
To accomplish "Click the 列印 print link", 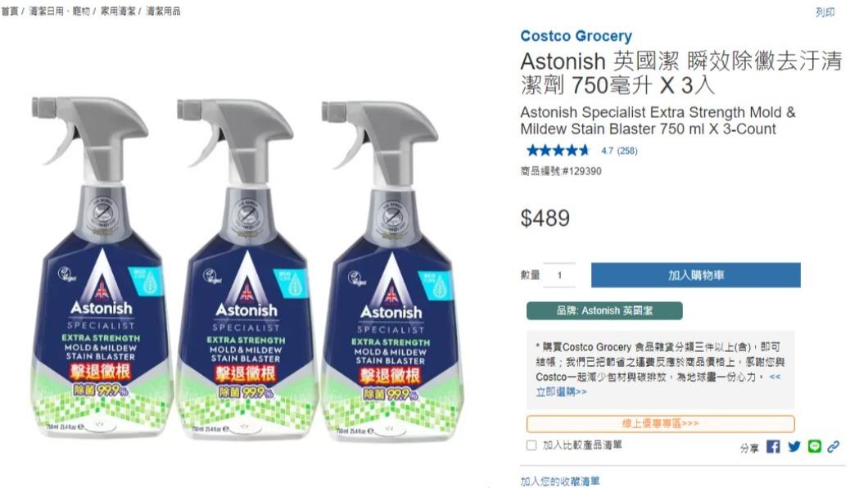I will click(x=825, y=12).
